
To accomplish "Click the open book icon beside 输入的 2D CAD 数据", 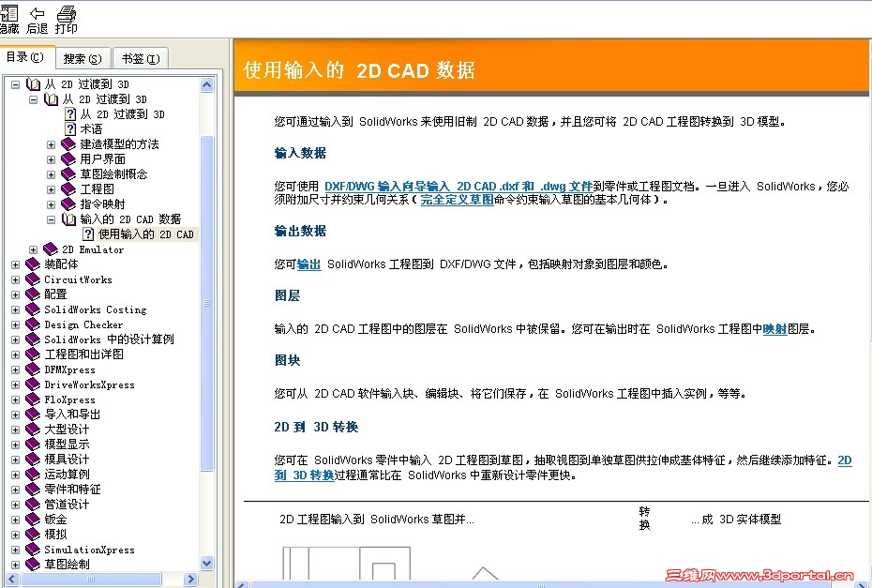I will 68,219.
